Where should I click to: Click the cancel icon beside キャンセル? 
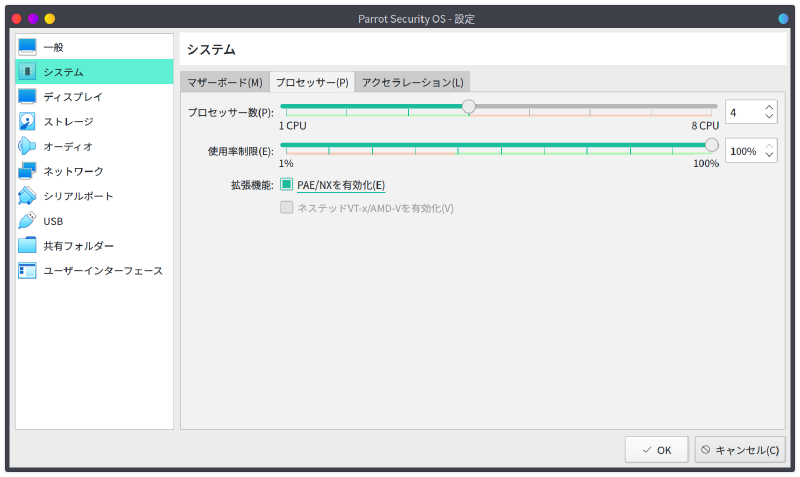[706, 449]
